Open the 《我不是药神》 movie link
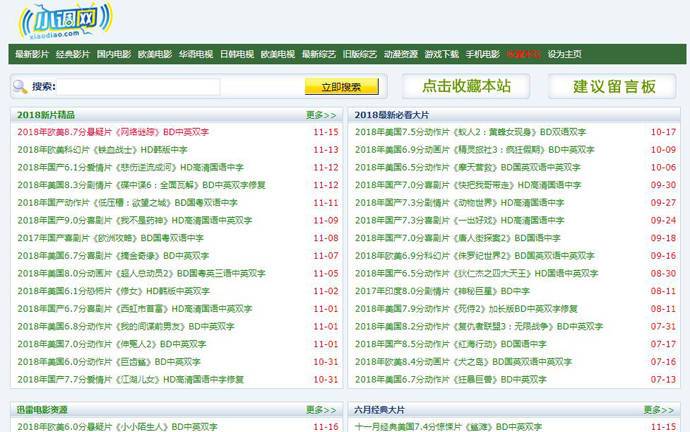Viewport: 690px width, 432px height. coord(140,220)
